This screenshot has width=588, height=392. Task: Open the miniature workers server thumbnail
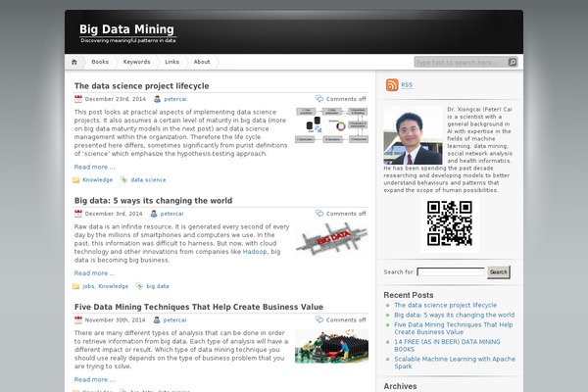331,346
